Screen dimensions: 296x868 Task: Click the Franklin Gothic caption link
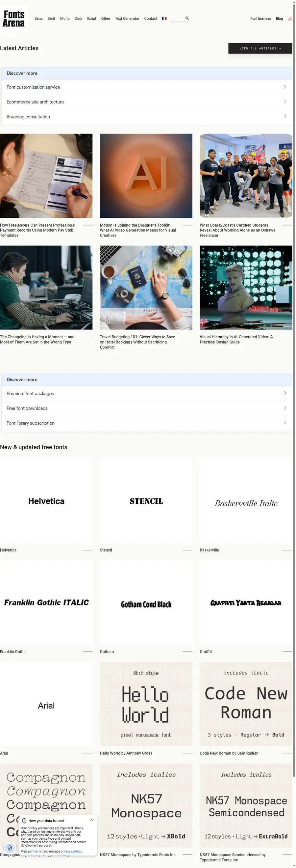coord(13,652)
